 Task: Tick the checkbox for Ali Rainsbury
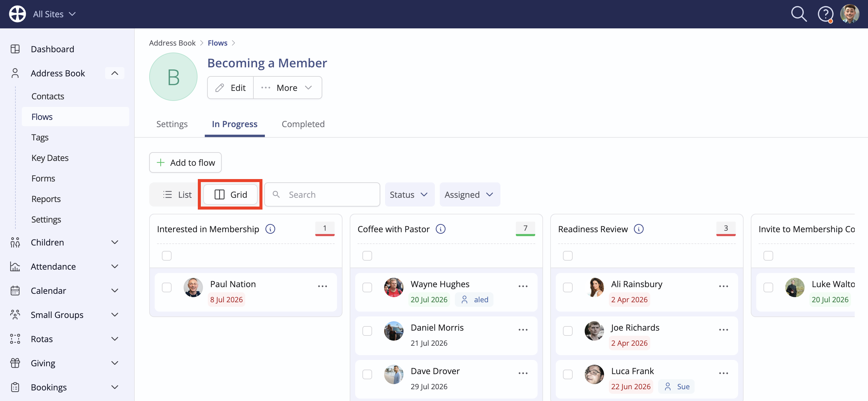coord(568,287)
